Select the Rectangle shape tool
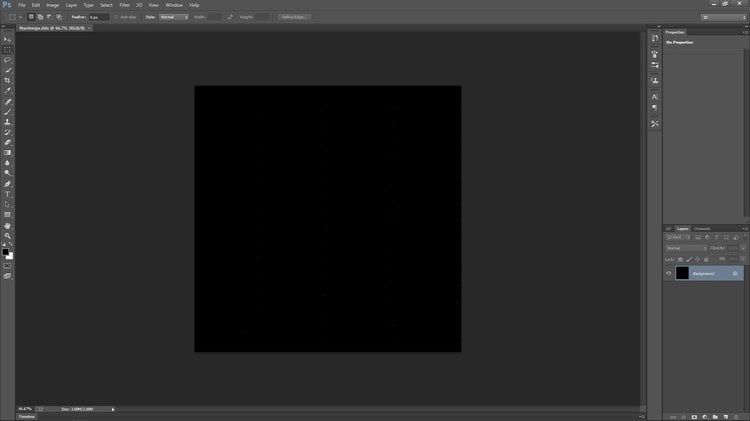Image resolution: width=750 pixels, height=421 pixels. point(7,215)
